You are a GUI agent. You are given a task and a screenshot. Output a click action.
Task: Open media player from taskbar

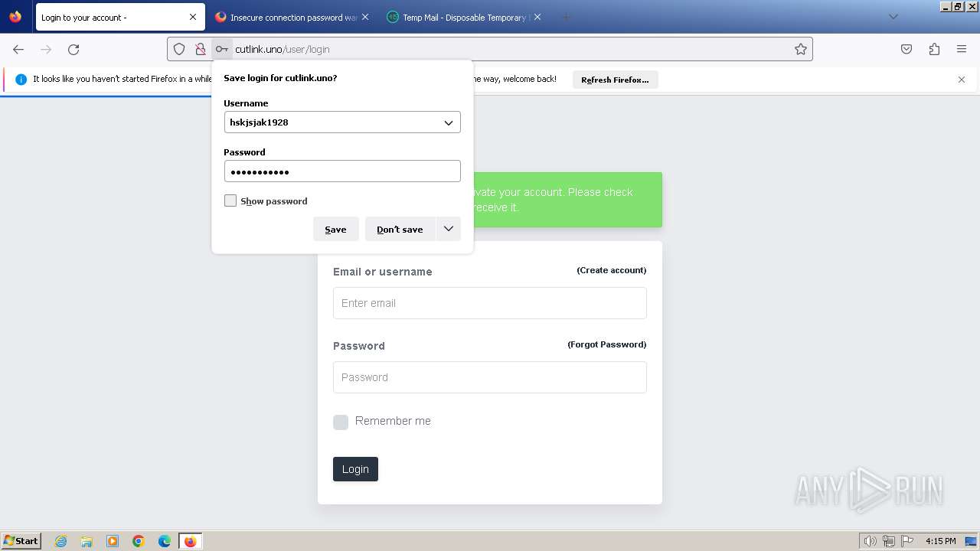pyautogui.click(x=113, y=541)
